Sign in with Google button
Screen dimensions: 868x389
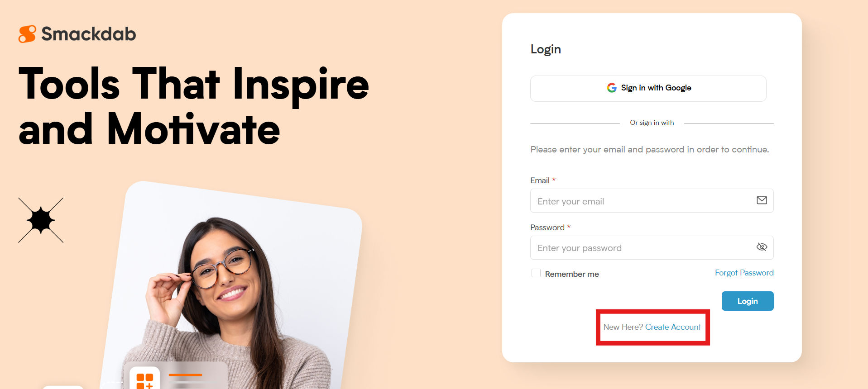pyautogui.click(x=648, y=88)
